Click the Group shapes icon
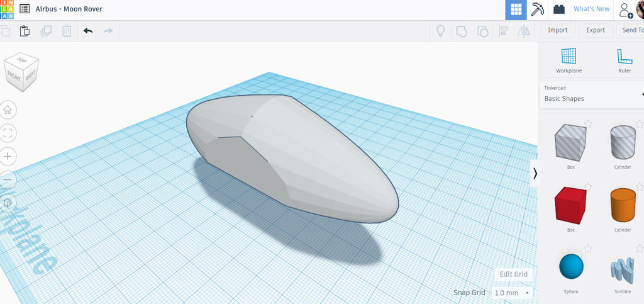The height and width of the screenshot is (304, 644). tap(462, 31)
